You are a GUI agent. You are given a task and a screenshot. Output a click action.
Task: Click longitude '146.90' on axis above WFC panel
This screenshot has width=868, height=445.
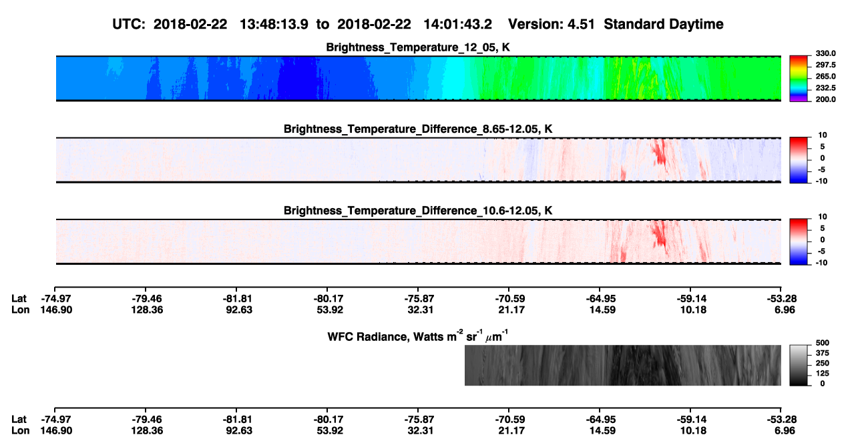point(55,310)
